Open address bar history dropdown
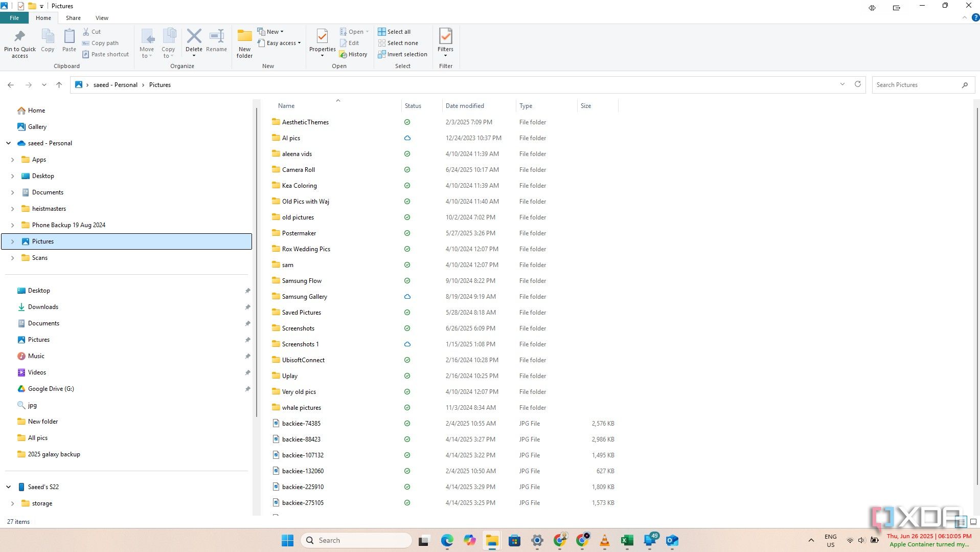Image resolution: width=980 pixels, height=552 pixels. pyautogui.click(x=842, y=84)
